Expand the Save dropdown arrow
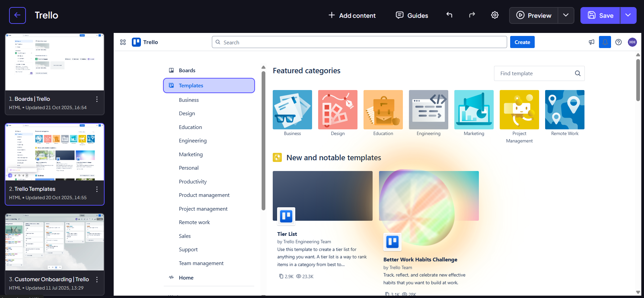This screenshot has width=644, height=298. [x=628, y=15]
